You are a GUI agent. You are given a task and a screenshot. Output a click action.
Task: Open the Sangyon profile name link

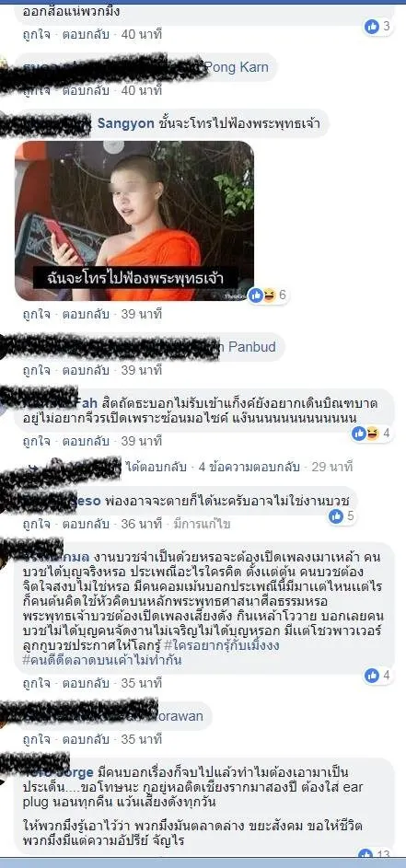126,123
